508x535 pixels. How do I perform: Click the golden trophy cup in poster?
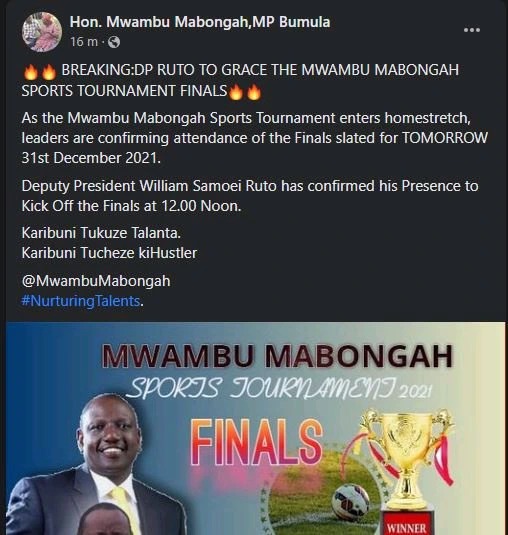pyautogui.click(x=407, y=458)
